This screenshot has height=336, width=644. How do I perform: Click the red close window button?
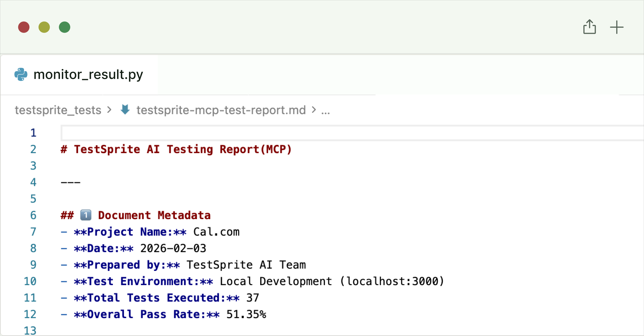(x=24, y=27)
